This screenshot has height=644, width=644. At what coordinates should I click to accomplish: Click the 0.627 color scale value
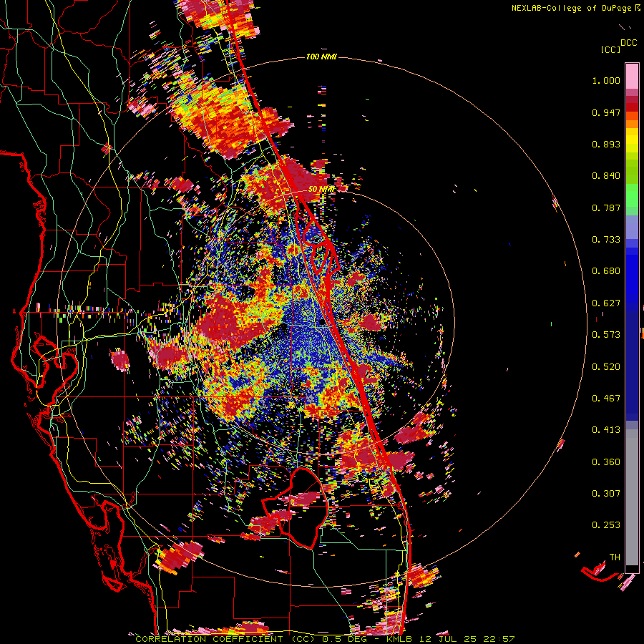point(606,303)
